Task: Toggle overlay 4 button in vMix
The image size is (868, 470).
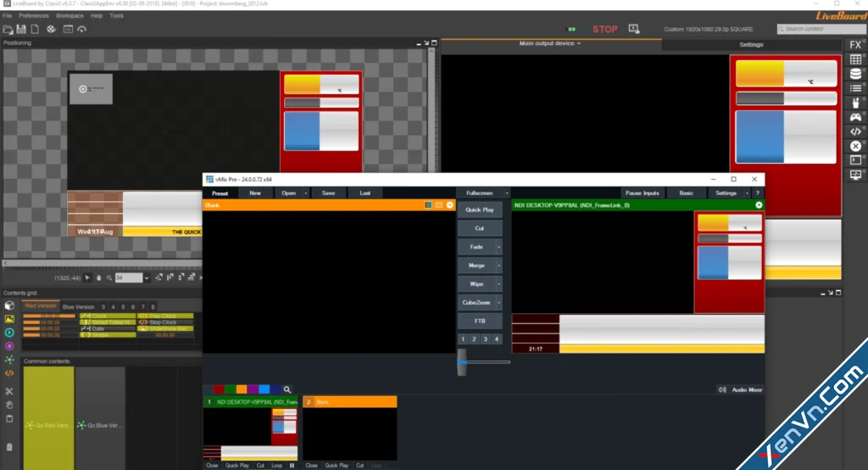Action: tap(497, 339)
